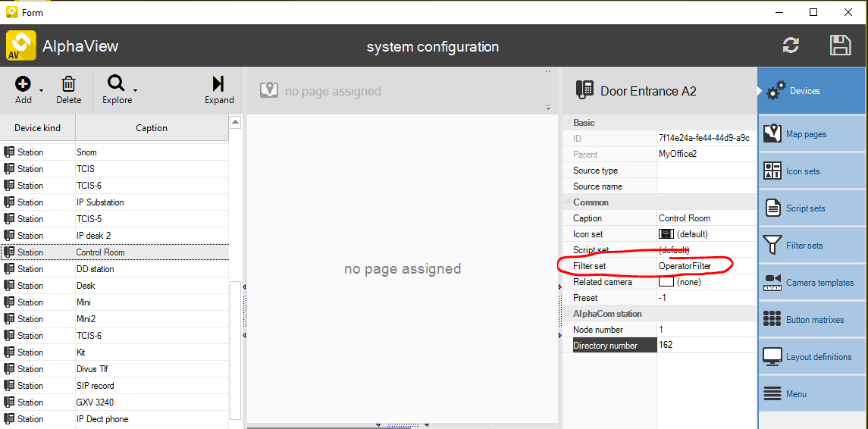Click the save floppy disk icon
The height and width of the screenshot is (429, 868).
(840, 45)
